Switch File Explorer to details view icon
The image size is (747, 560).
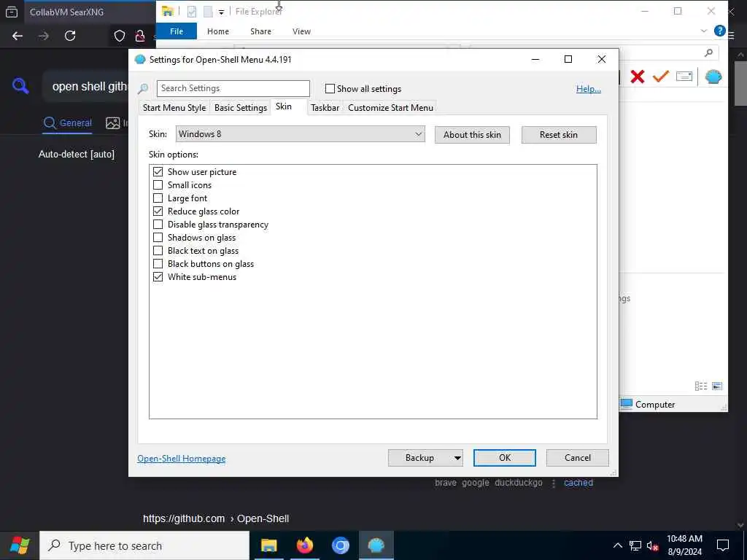(701, 386)
